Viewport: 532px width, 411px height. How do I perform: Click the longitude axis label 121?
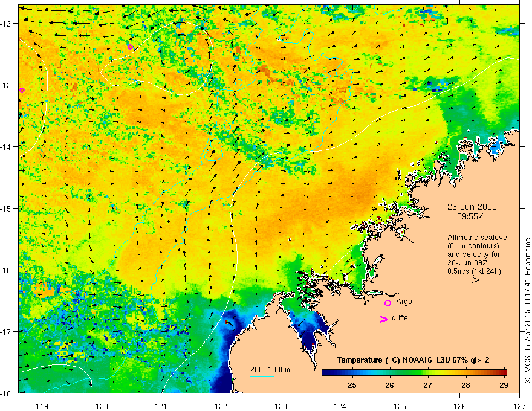[x=161, y=406]
